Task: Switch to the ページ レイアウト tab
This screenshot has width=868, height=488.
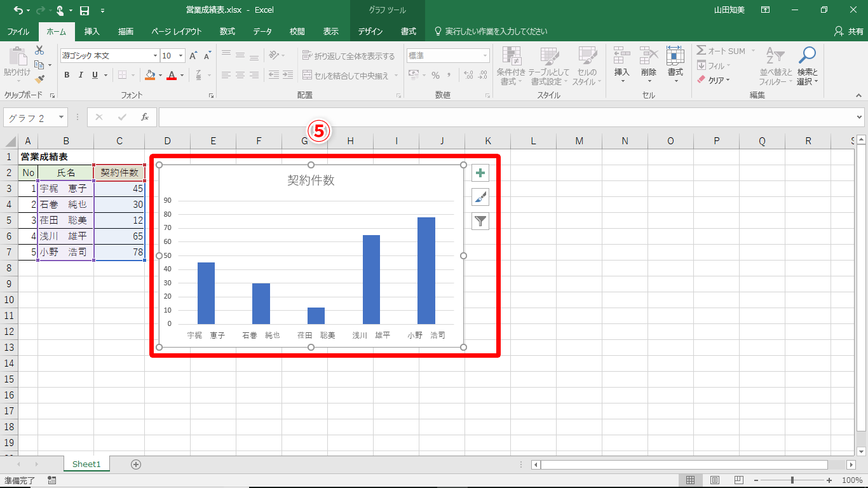Action: (177, 31)
